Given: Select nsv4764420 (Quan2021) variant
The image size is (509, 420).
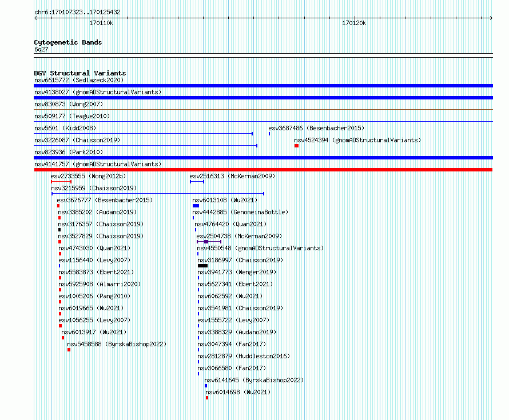Looking at the screenshot, I should pos(230,224).
